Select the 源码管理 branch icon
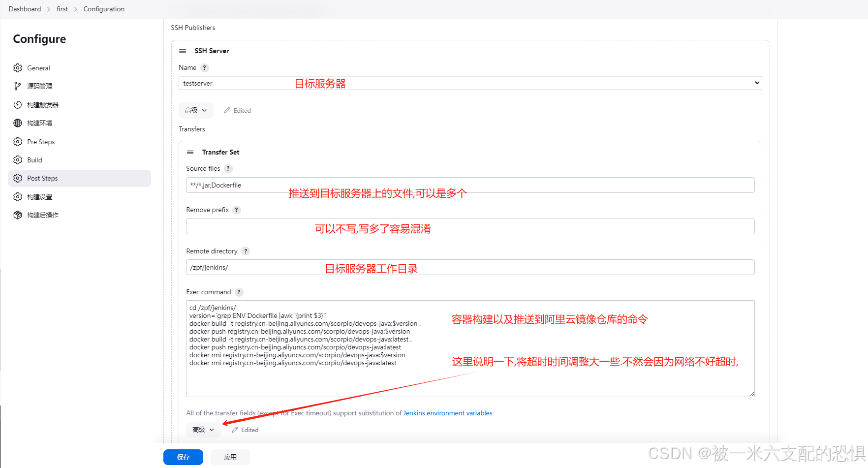 tap(18, 86)
